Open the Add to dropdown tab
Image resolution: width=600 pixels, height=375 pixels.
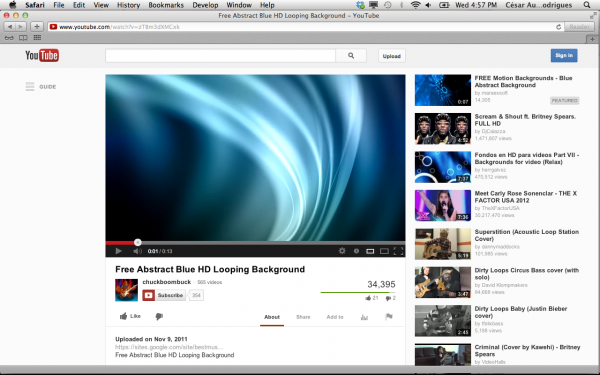pos(335,317)
